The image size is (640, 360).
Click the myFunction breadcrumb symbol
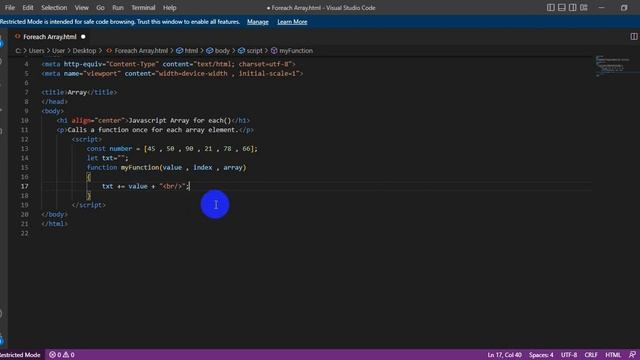coord(292,51)
